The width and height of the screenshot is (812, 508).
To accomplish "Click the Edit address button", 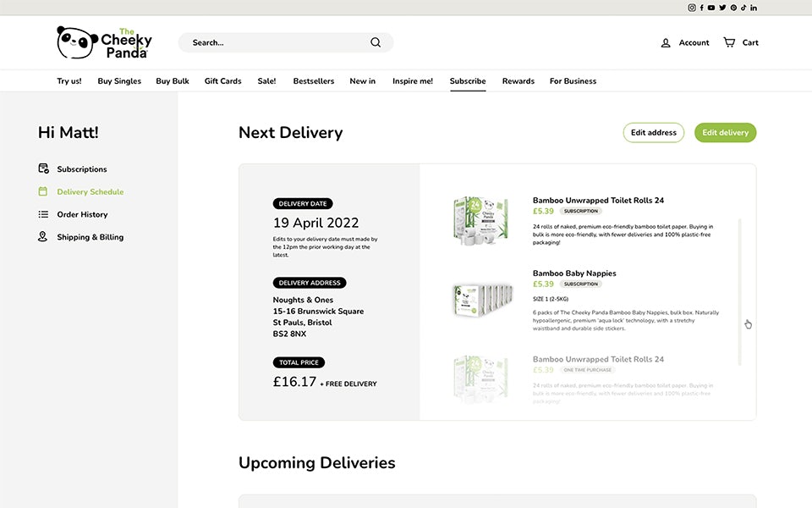I will pyautogui.click(x=654, y=133).
